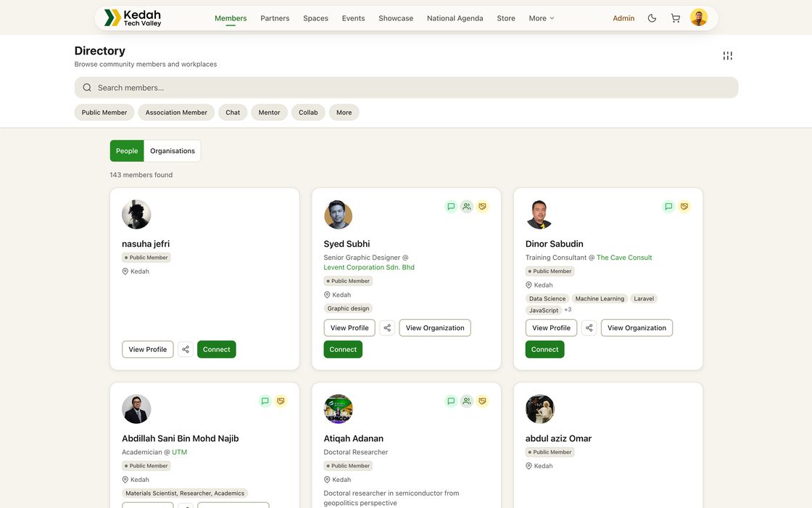Open the user avatar in navbar
Image resolution: width=812 pixels, height=508 pixels.
(x=699, y=17)
